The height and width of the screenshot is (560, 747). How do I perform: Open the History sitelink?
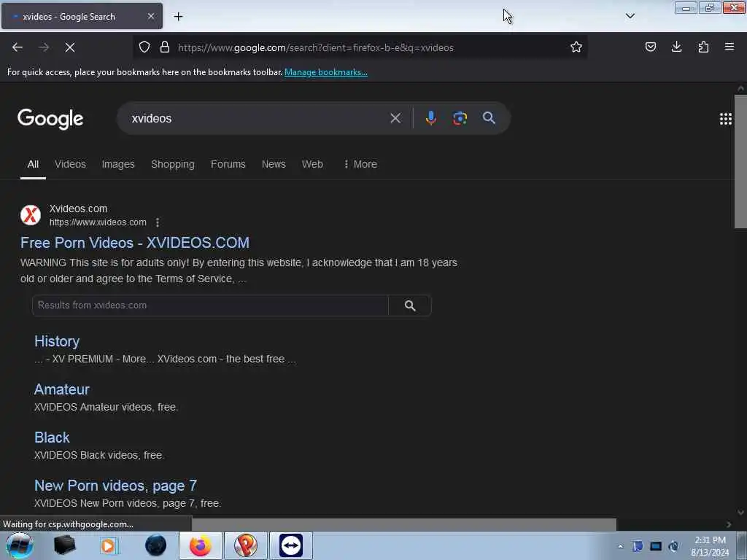click(x=57, y=341)
